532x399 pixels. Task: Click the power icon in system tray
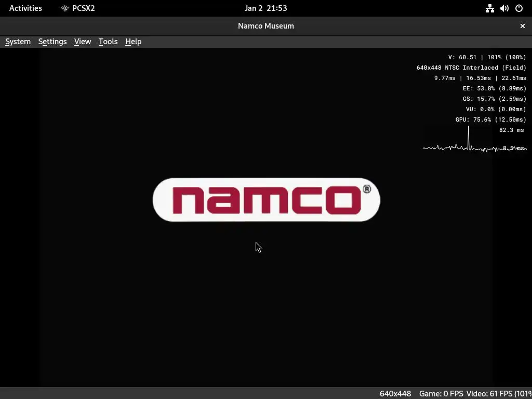[x=519, y=8]
